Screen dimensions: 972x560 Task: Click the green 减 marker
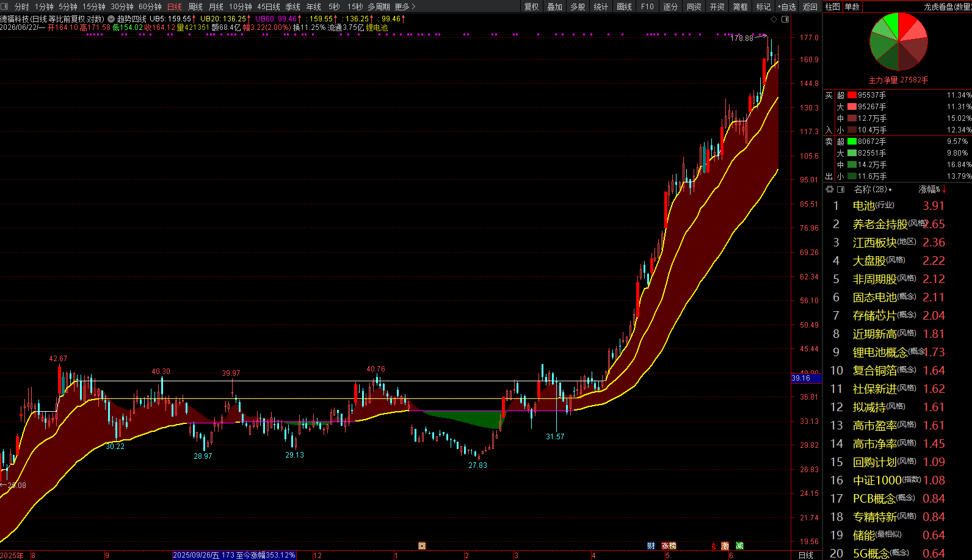pos(740,546)
